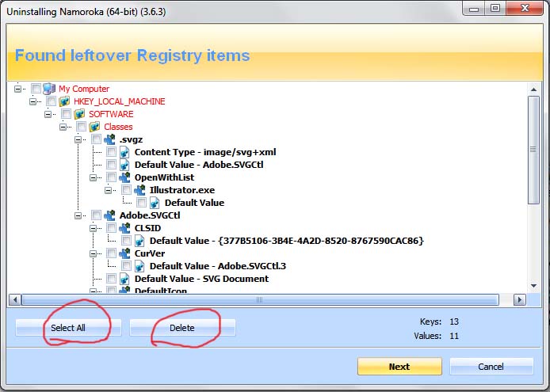Check the OpenWithList checkbox
The height and width of the screenshot is (392, 550).
(x=111, y=177)
